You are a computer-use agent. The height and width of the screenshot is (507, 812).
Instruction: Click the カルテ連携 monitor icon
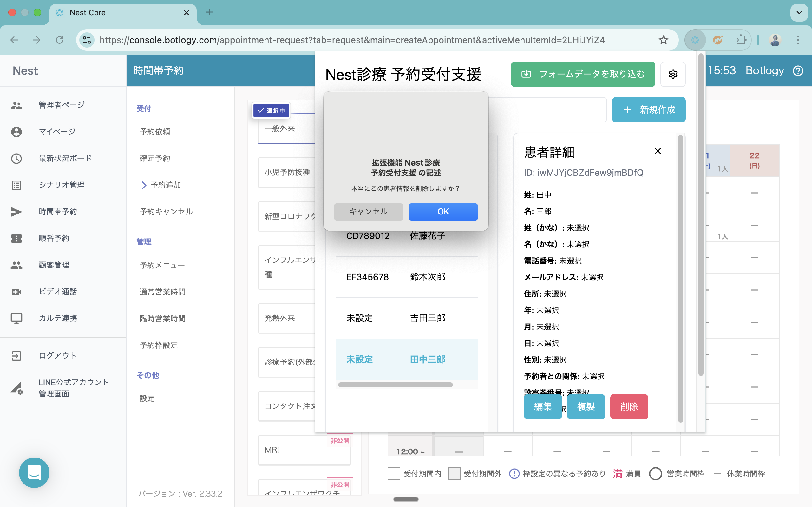coord(16,318)
